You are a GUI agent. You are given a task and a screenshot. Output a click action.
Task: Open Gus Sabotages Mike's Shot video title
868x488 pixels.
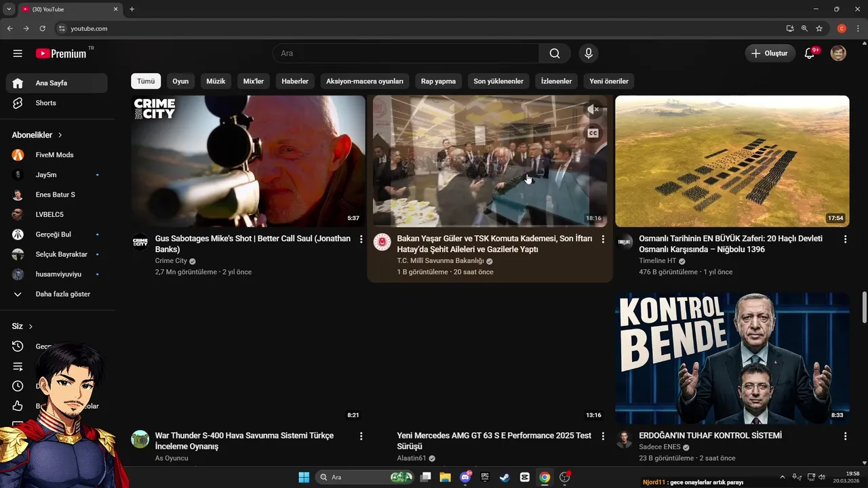point(253,244)
